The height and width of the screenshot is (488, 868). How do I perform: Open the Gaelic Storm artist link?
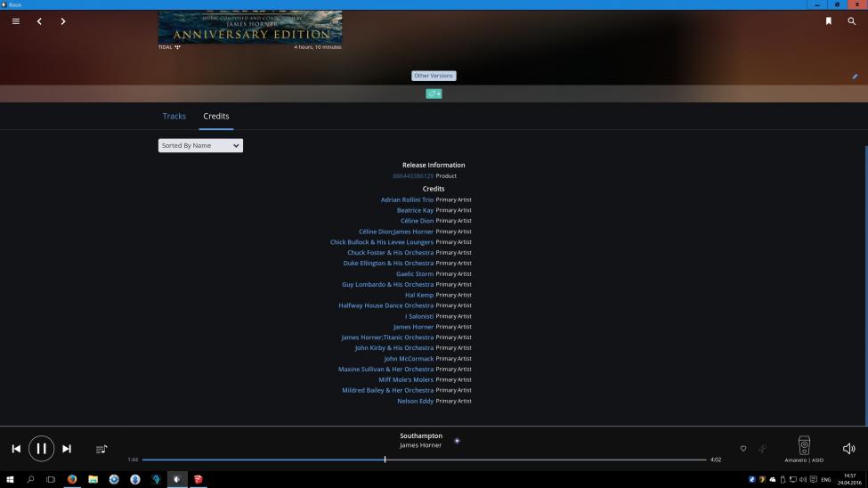point(415,273)
